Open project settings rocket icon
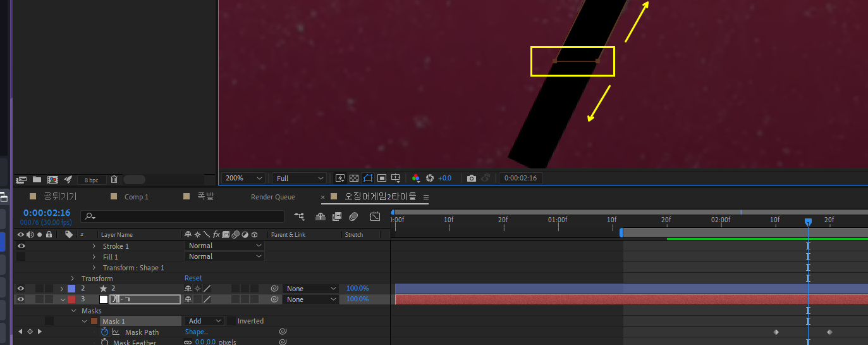868x345 pixels. (x=68, y=180)
